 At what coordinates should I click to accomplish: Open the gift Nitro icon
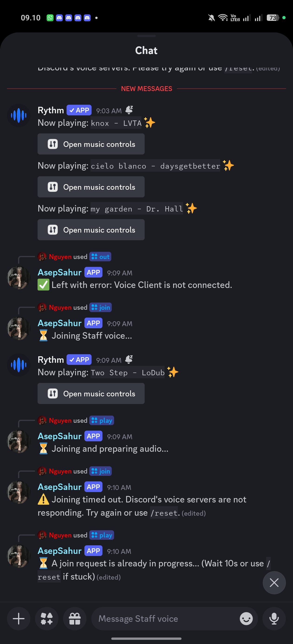75,619
